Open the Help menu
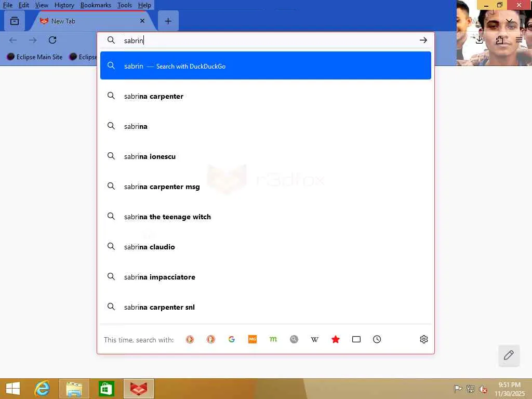Screen dimensions: 532x399 click(x=144, y=5)
